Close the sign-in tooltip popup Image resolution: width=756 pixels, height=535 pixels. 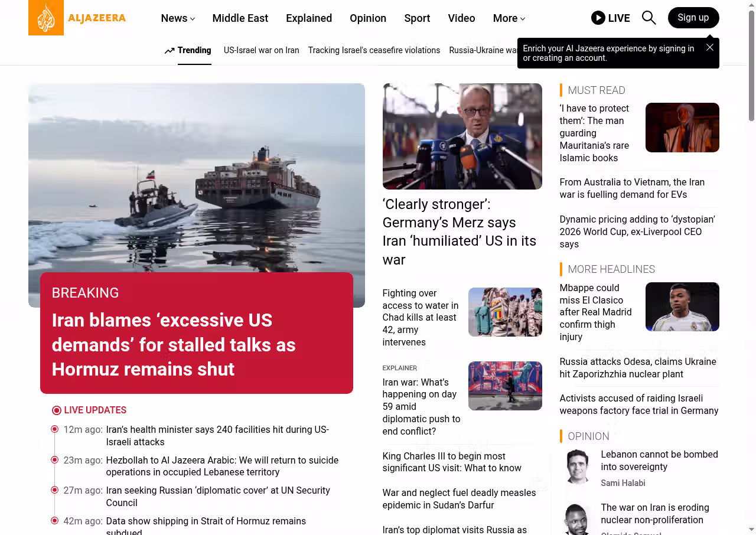click(710, 47)
